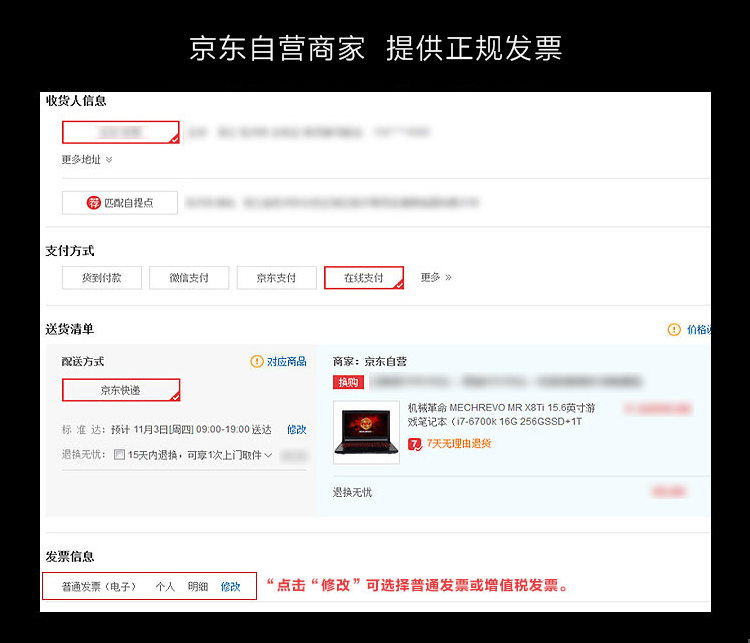
Task: Click 换购 red tag
Action: (x=348, y=382)
